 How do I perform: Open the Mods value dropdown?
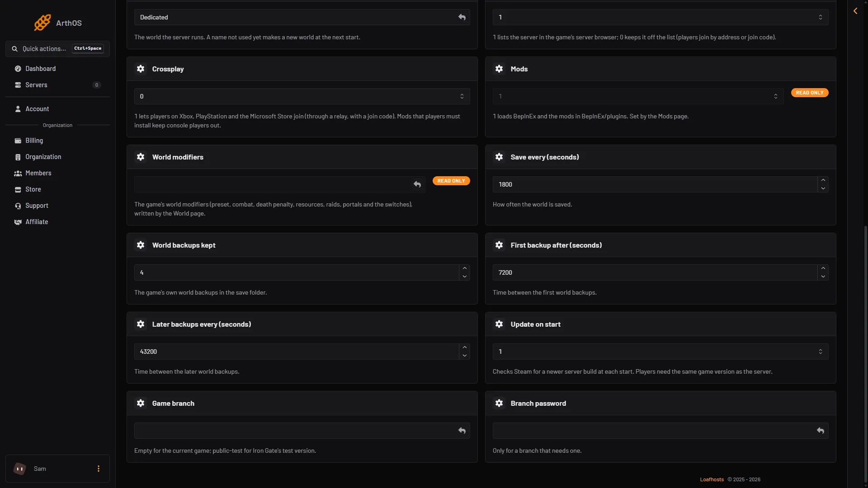[638, 96]
